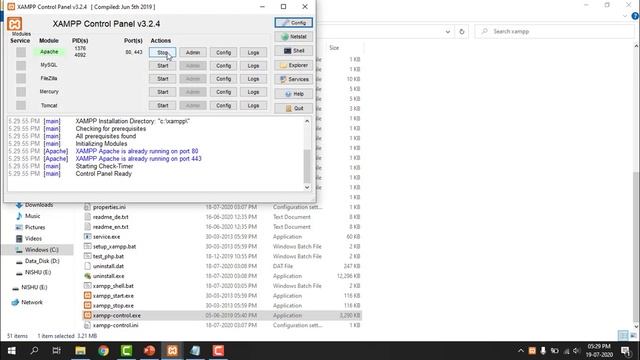
Task: Open Videos in navigation pane
Action: [29, 238]
